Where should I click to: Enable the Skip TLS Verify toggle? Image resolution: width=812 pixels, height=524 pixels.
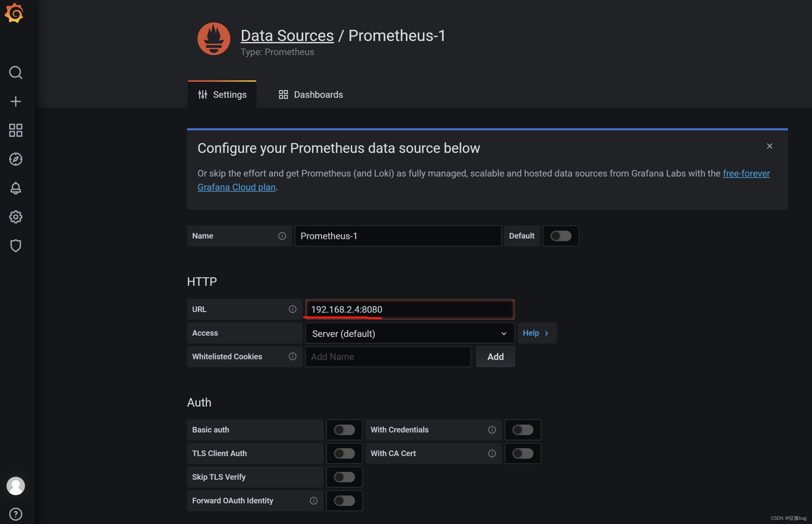(x=344, y=477)
